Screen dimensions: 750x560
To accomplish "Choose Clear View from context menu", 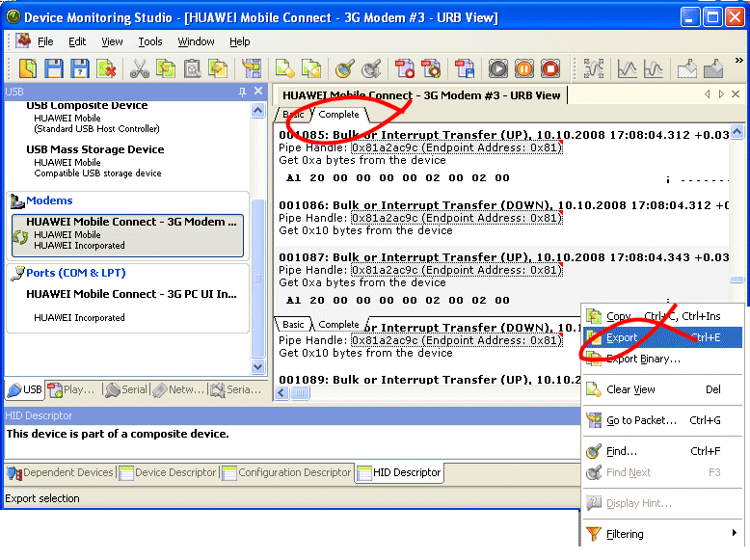I will point(662,389).
